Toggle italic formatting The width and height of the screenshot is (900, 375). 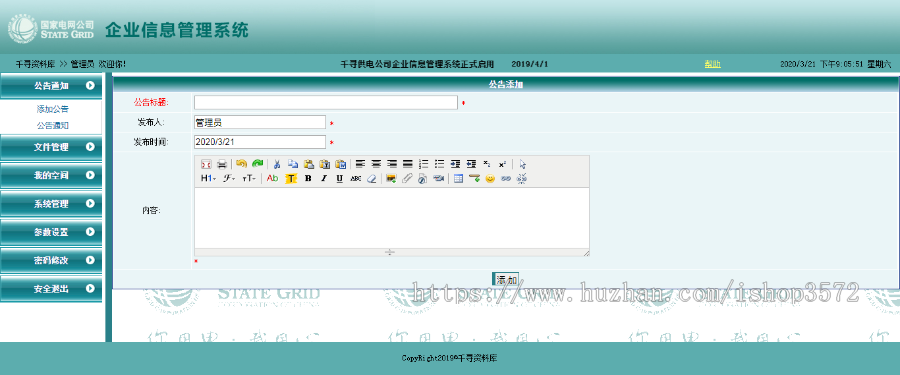pos(324,178)
